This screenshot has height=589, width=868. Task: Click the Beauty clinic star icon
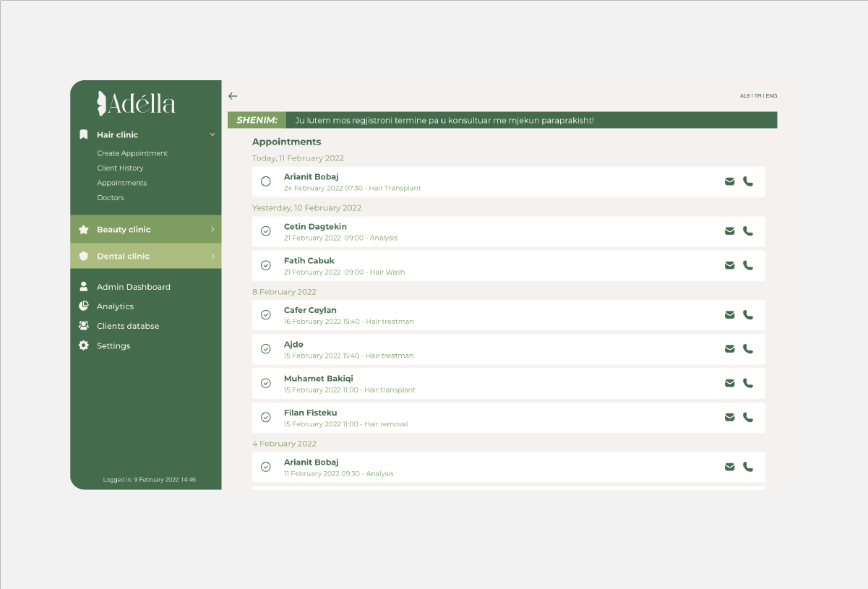click(x=84, y=230)
